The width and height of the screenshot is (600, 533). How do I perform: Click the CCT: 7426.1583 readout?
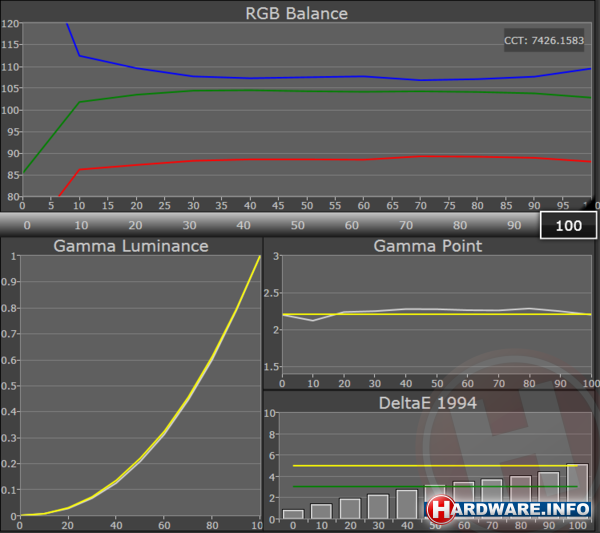[x=544, y=40]
